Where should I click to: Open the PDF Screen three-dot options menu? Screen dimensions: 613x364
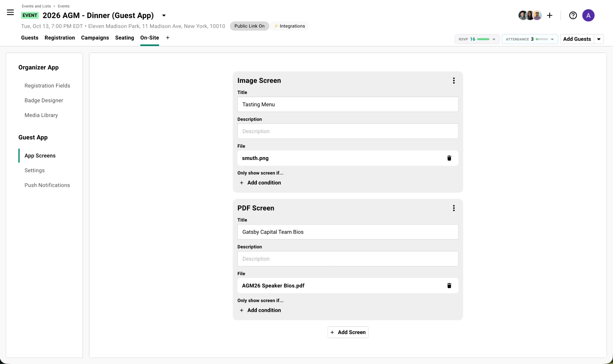coord(454,208)
